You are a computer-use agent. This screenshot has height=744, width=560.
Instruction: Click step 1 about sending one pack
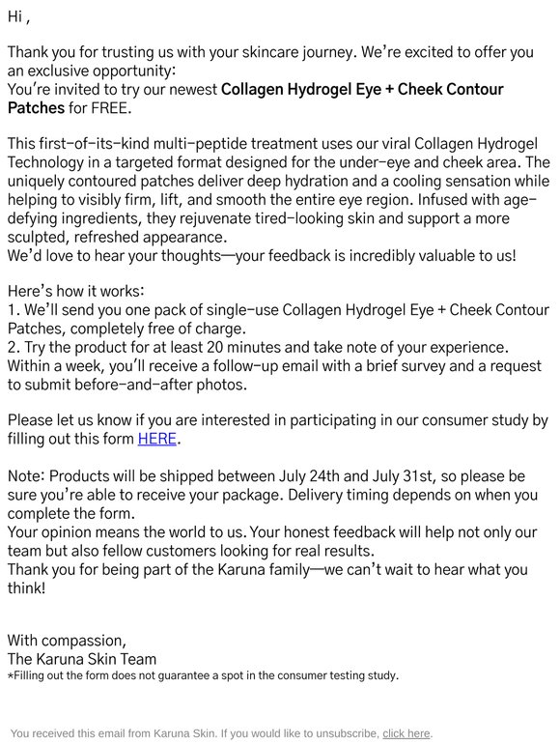[278, 319]
